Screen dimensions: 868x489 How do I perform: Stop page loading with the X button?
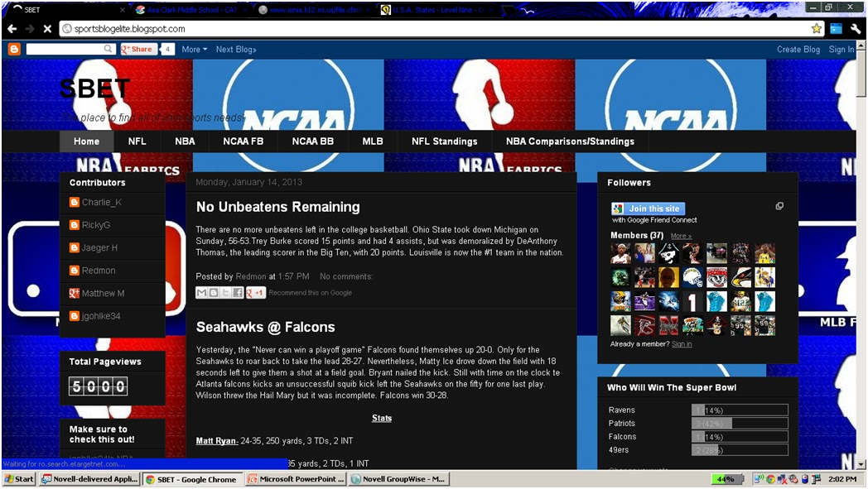coord(47,29)
